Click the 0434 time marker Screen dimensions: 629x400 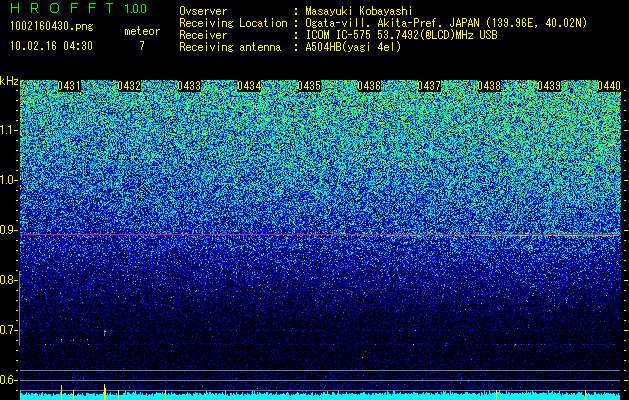tap(249, 86)
